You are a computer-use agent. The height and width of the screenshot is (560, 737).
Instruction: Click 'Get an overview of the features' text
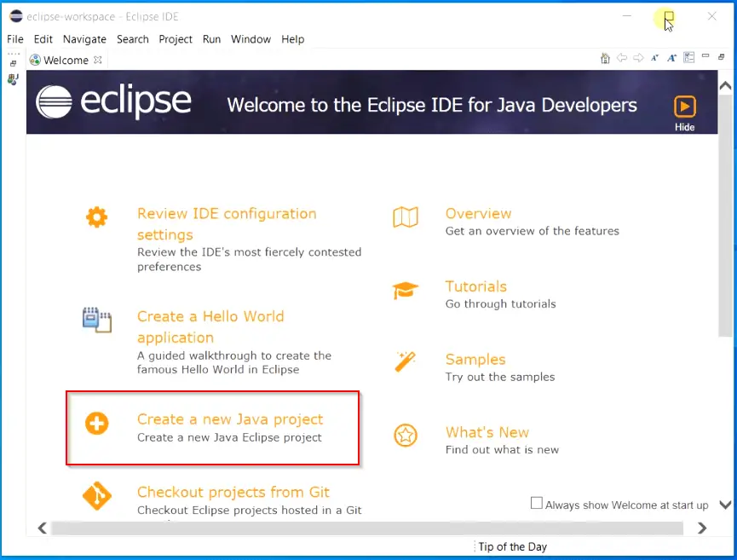(x=532, y=231)
